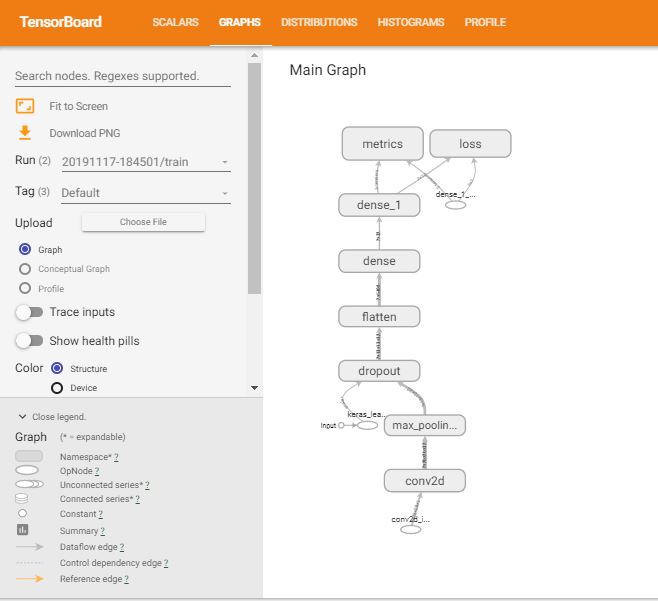Switch to the SCALARS tab

point(175,22)
